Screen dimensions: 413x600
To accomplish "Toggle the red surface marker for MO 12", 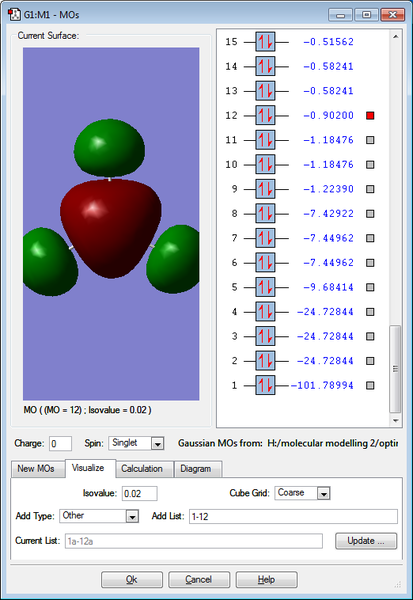I will click(370, 116).
